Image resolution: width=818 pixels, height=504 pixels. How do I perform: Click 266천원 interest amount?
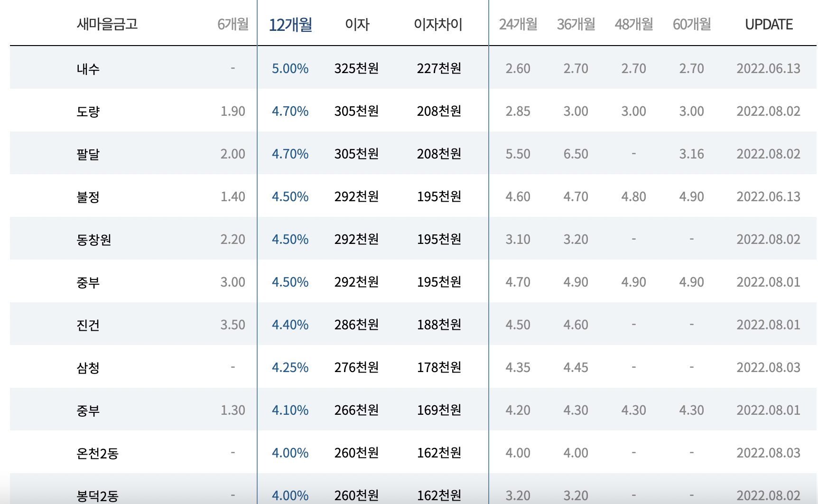(x=356, y=410)
